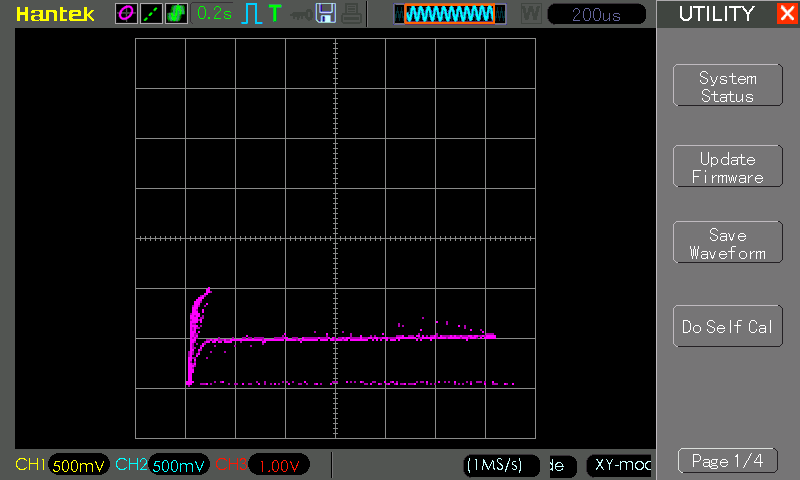Viewport: 800px width, 480px height.
Task: Click the printer icon in top bar
Action: [350, 13]
